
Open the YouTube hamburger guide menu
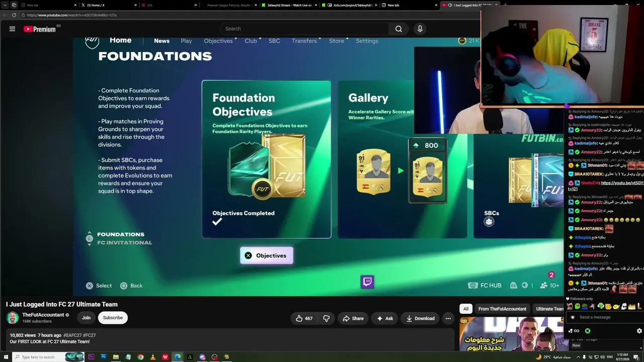pyautogui.click(x=12, y=29)
